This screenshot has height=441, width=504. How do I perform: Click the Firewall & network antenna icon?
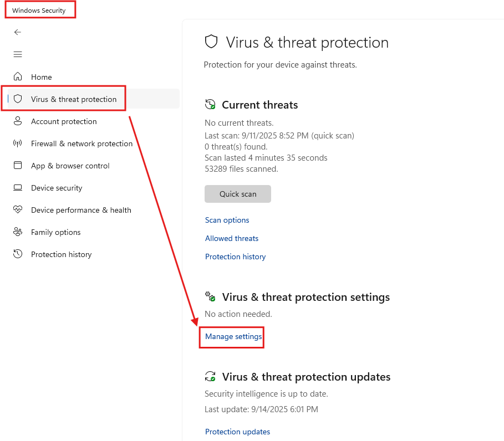click(x=18, y=143)
